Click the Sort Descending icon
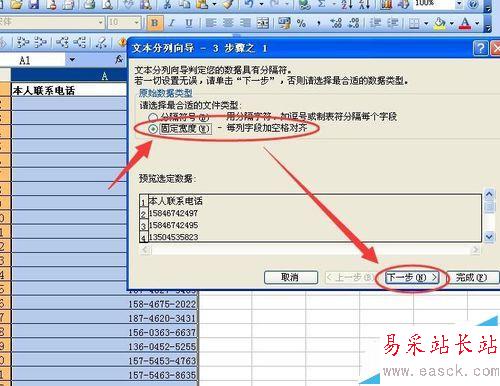500x386 pixels. click(x=364, y=4)
